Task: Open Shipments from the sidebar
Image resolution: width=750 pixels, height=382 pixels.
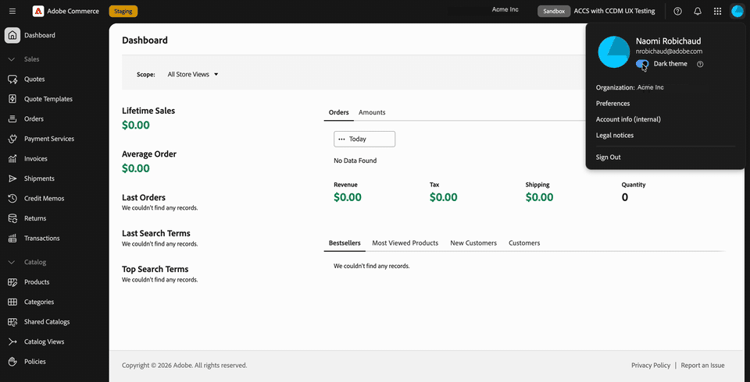Action: coord(39,178)
